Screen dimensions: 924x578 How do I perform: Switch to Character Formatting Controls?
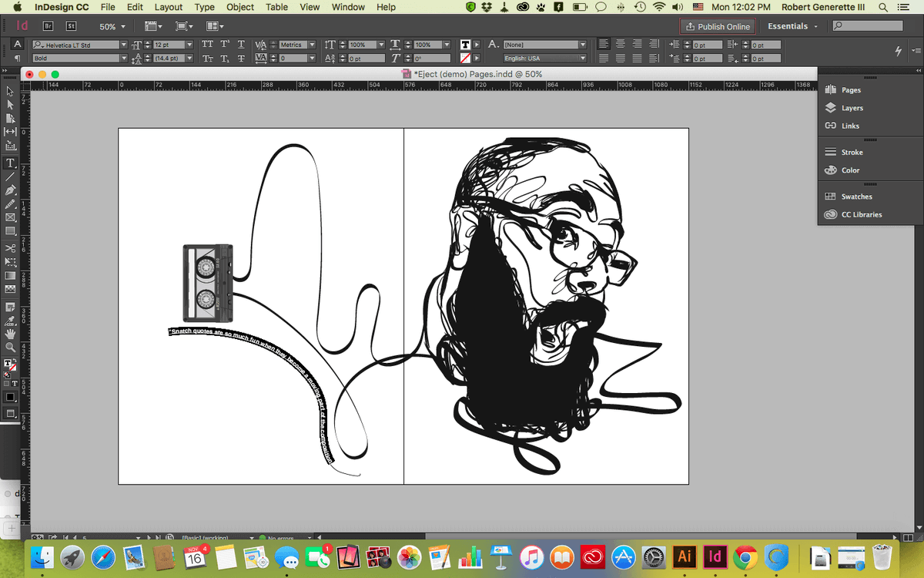pos(17,44)
